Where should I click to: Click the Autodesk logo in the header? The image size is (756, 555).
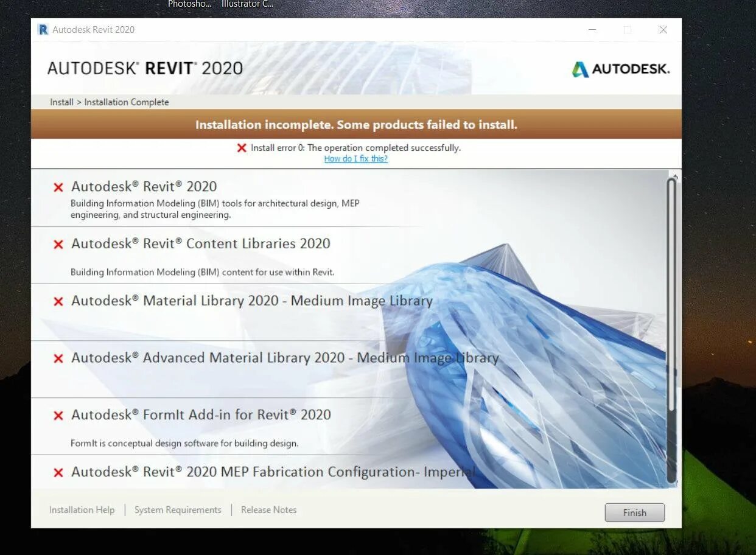(620, 69)
